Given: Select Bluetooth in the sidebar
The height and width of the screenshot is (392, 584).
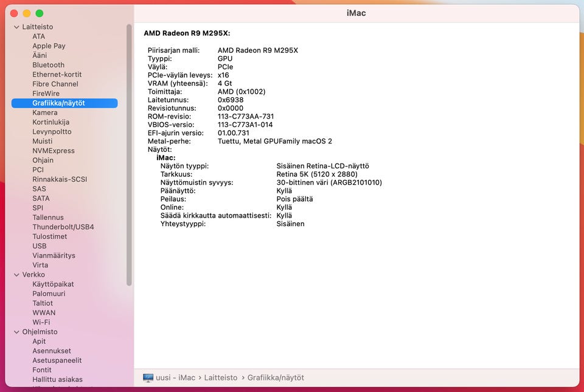Looking at the screenshot, I should [x=49, y=65].
